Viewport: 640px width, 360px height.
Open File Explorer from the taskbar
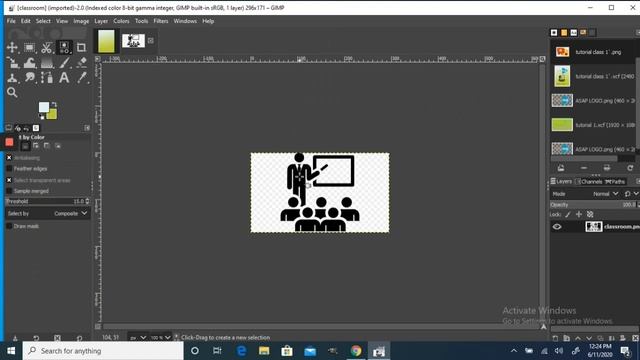[x=264, y=351]
